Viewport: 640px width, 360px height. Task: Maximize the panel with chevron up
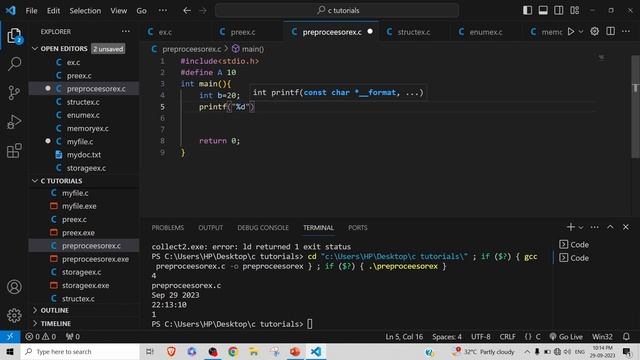tap(610, 227)
